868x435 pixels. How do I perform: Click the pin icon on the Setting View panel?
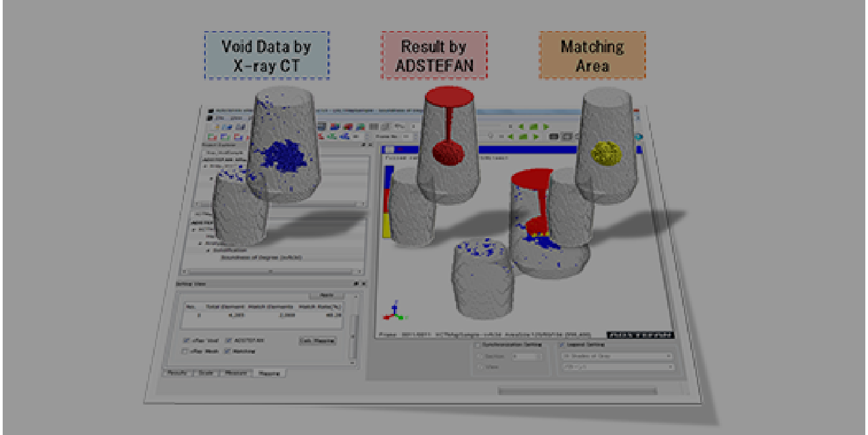coord(356,283)
